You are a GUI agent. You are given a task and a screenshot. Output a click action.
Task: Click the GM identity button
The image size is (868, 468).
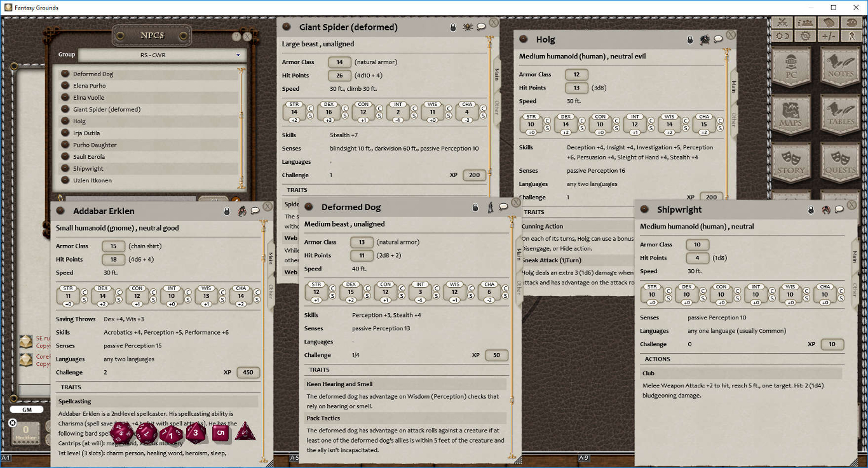[27, 410]
